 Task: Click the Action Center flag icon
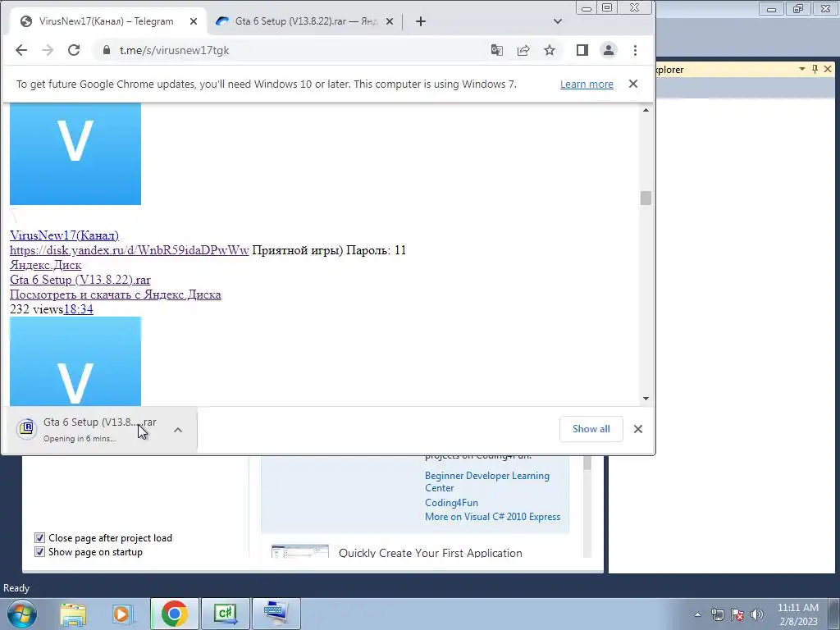click(737, 614)
